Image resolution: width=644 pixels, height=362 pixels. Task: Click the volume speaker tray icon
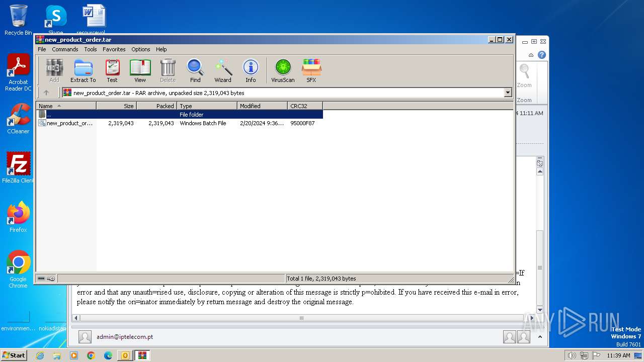coord(572,355)
